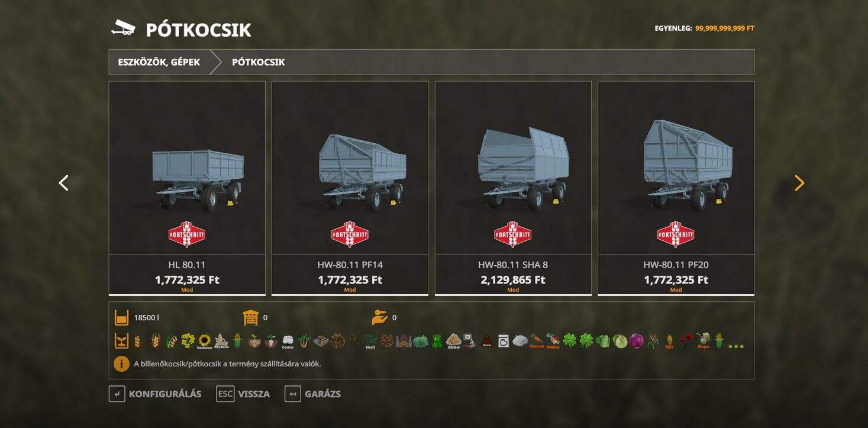This screenshot has width=868, height=428.
Task: Click the owned-in-garage count icon
Action: [x=251, y=318]
